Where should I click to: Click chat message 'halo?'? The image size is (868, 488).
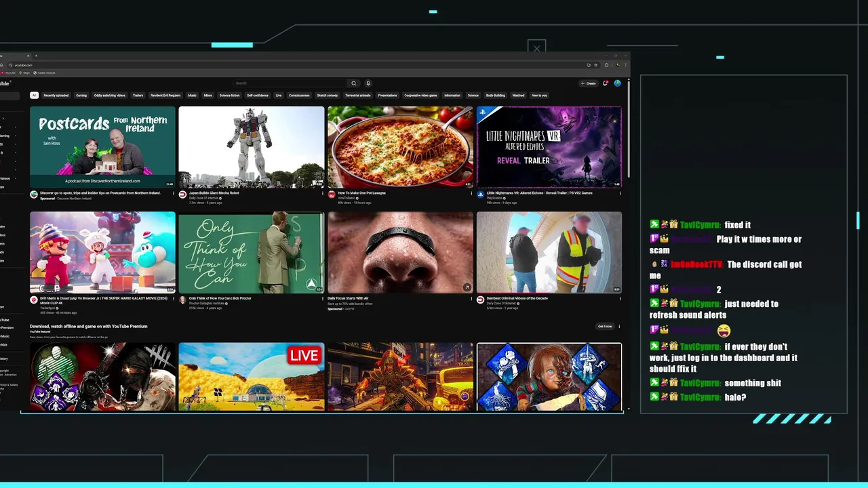[x=735, y=397]
